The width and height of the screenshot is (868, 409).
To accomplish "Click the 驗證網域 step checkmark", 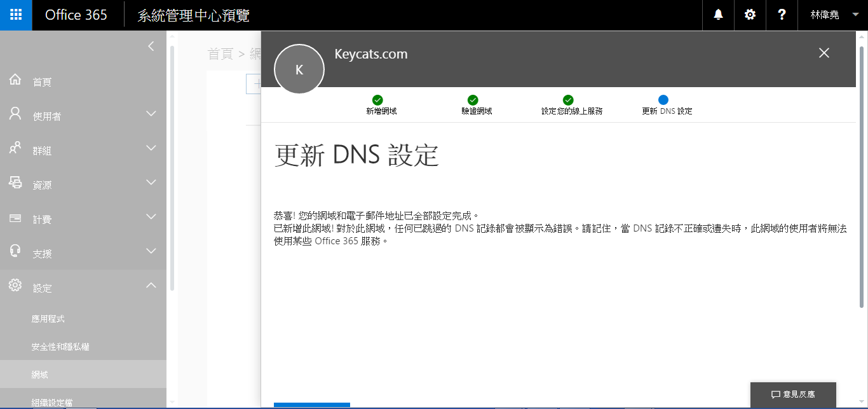I will [x=473, y=100].
